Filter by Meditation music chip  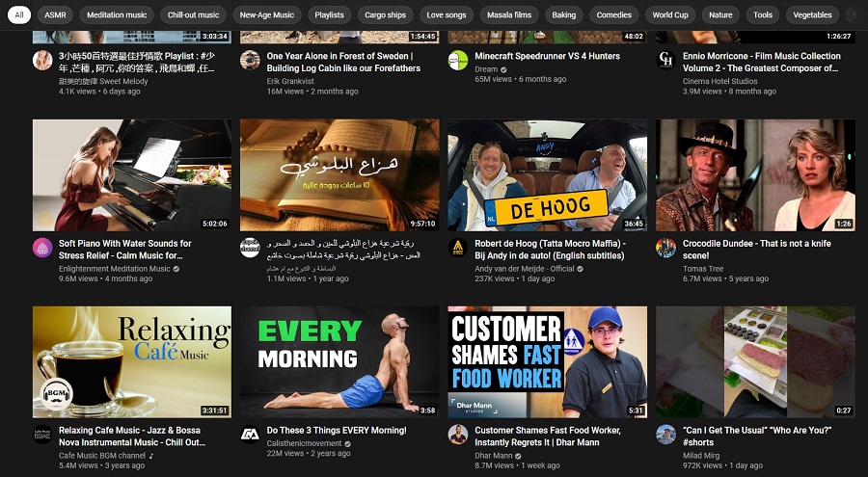(x=117, y=15)
